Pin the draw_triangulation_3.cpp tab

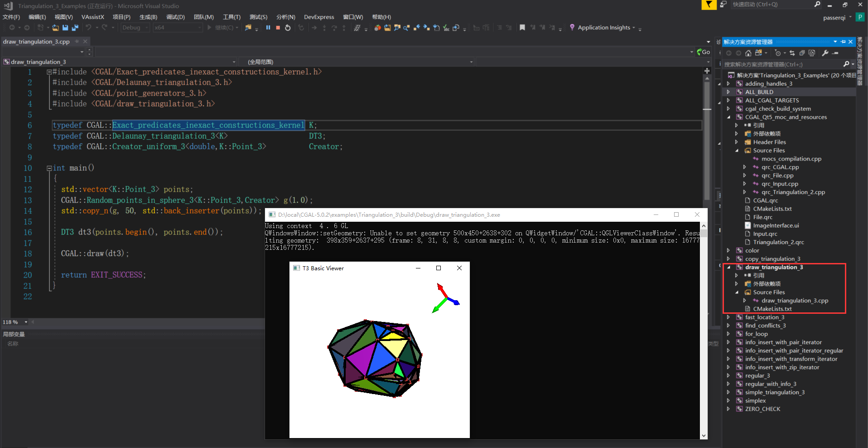[x=77, y=41]
